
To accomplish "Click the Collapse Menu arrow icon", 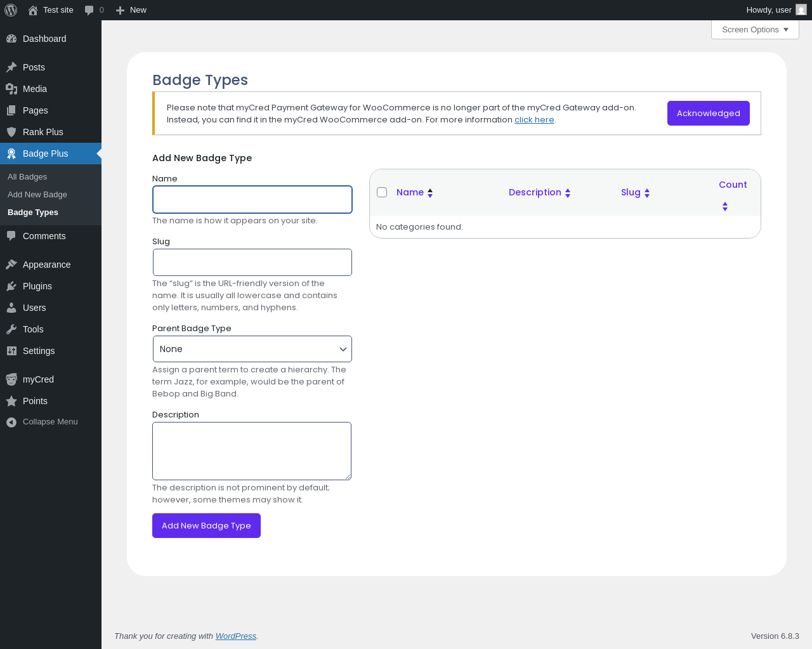I will point(11,422).
